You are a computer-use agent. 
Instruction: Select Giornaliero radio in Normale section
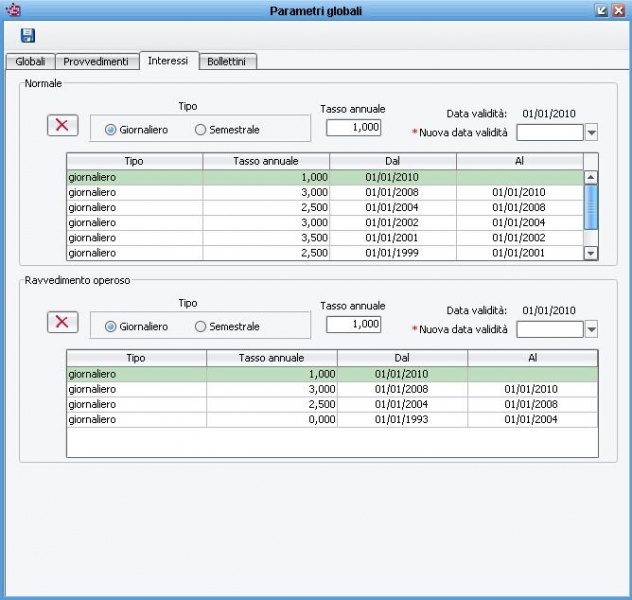tap(111, 130)
